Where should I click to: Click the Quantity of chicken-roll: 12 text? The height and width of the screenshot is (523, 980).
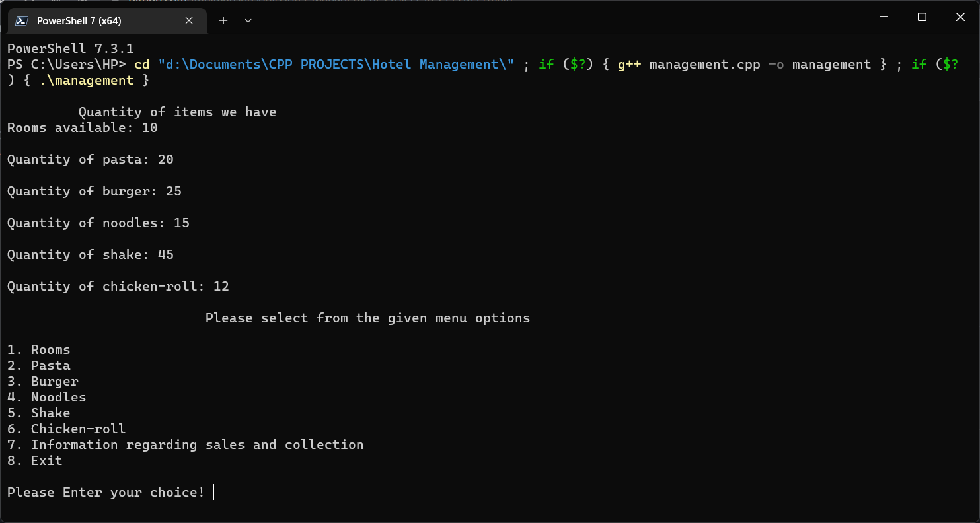tap(118, 286)
